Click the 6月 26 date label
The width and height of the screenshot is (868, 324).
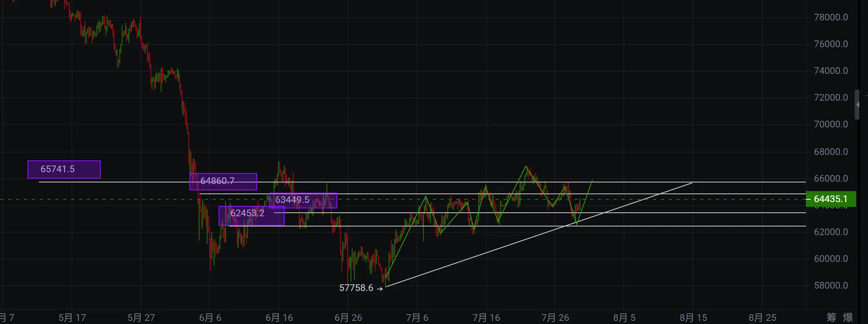(x=348, y=318)
